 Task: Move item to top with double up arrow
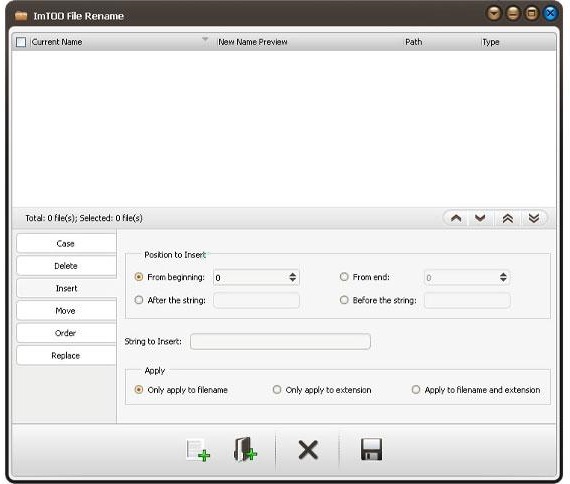click(x=507, y=218)
